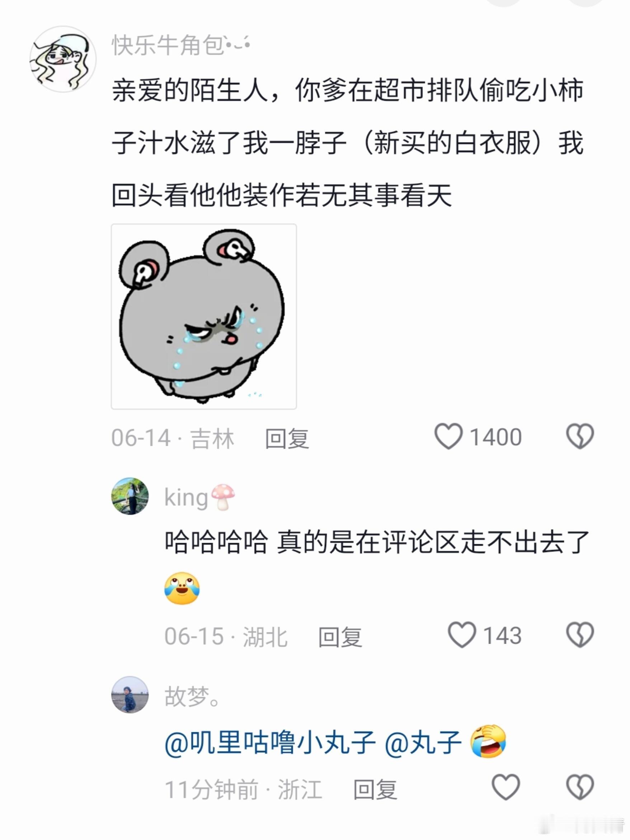Select the comment text about 小柿子汁水
This screenshot has height=840, width=630.
point(347,143)
